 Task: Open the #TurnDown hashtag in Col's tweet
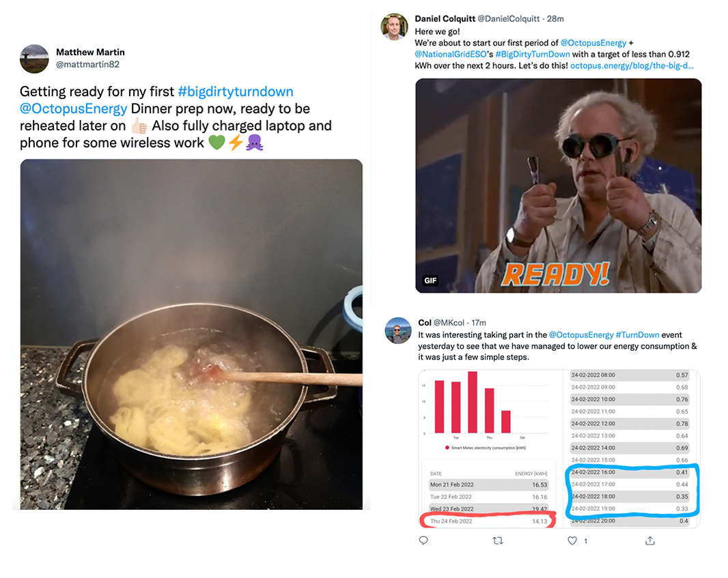[637, 335]
